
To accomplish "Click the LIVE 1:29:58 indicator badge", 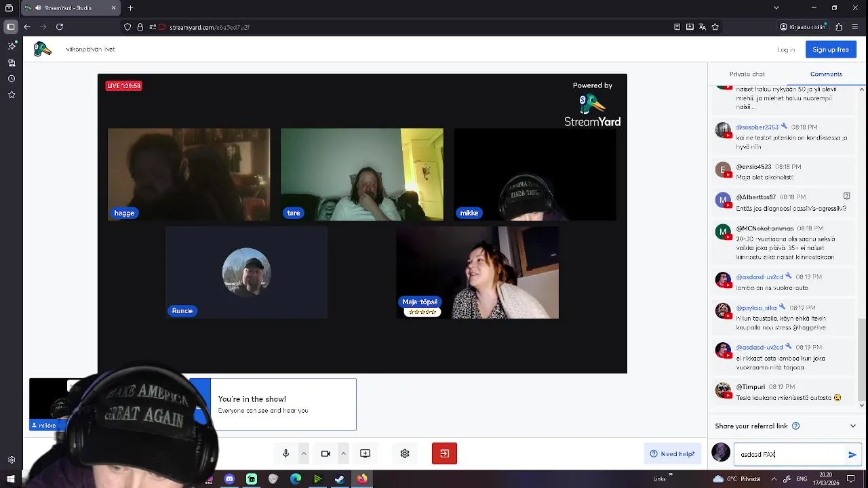I will (123, 86).
